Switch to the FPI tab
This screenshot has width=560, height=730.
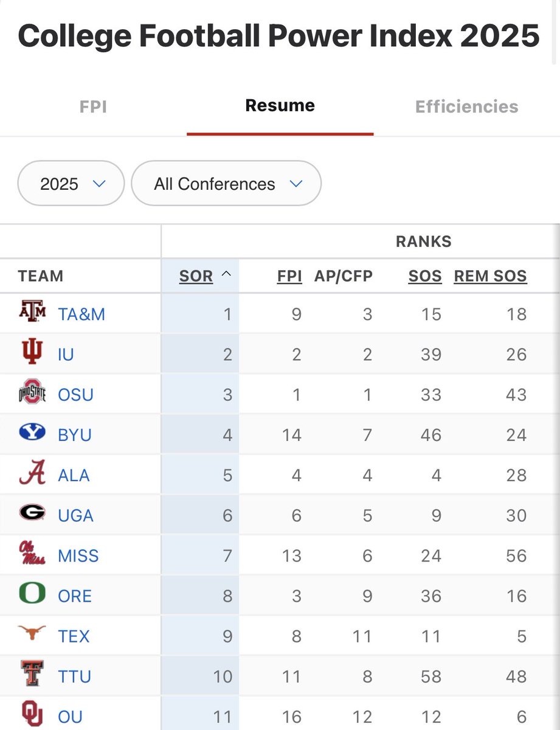pos(94,107)
